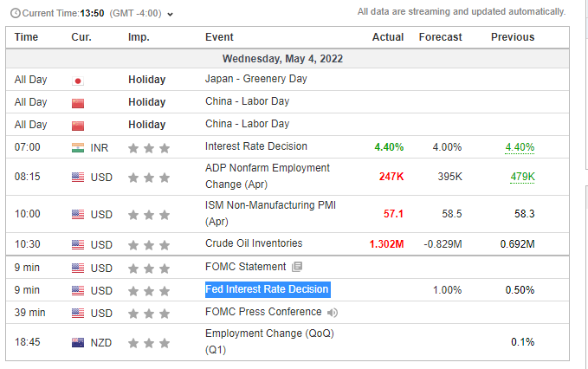Click the Japan flag icon
Viewport: 588px width, 369px height.
point(78,81)
